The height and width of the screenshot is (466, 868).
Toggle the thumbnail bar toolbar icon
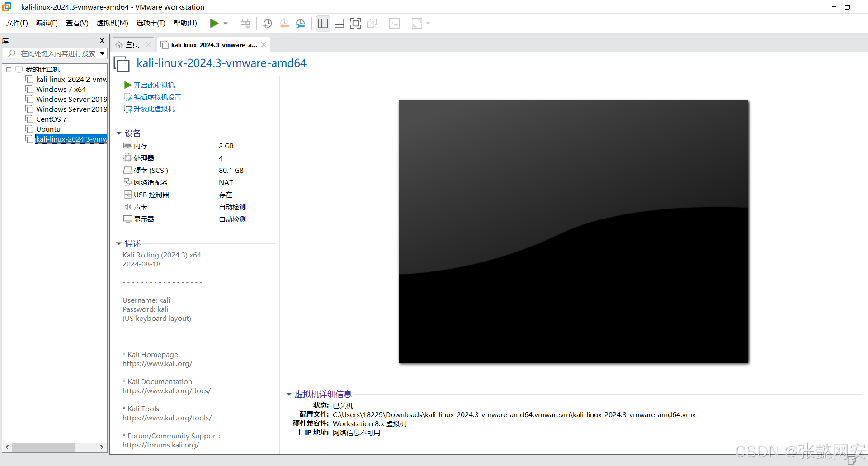pos(339,23)
